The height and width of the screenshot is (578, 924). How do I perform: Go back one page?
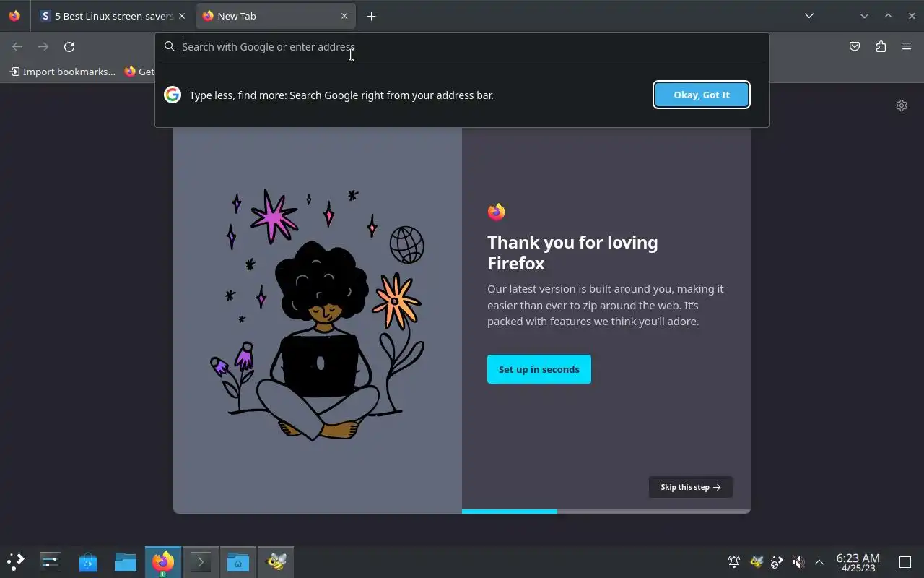point(17,47)
